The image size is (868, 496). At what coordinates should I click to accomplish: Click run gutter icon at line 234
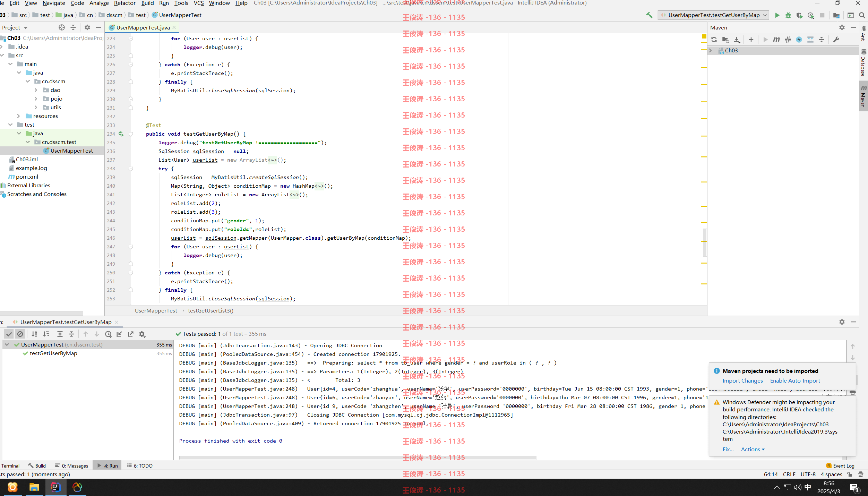pyautogui.click(x=121, y=134)
